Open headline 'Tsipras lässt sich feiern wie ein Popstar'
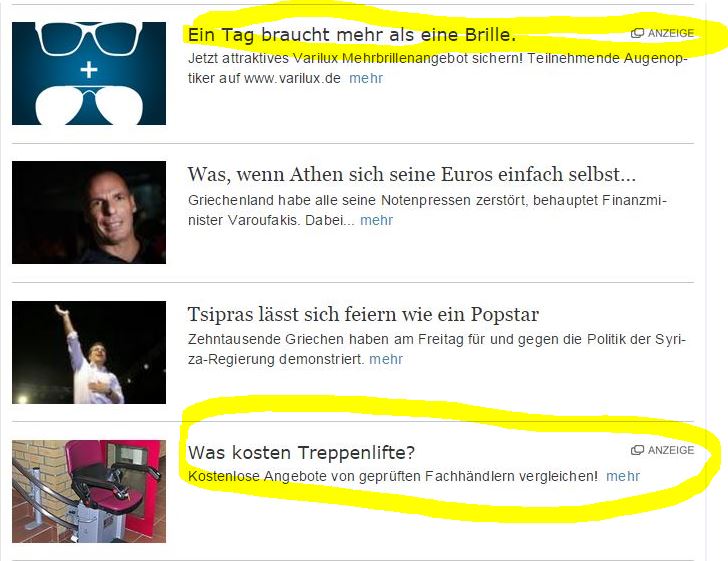 [x=363, y=314]
